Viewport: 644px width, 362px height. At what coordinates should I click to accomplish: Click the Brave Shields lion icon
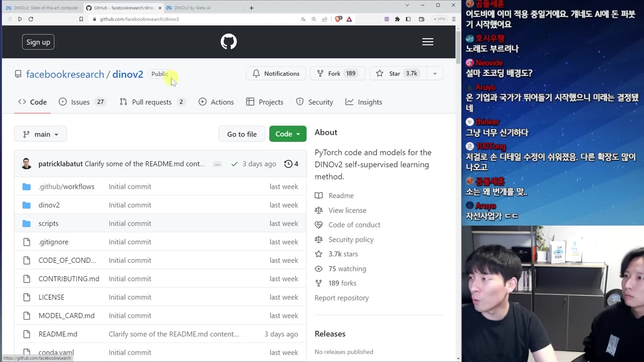coord(339,19)
